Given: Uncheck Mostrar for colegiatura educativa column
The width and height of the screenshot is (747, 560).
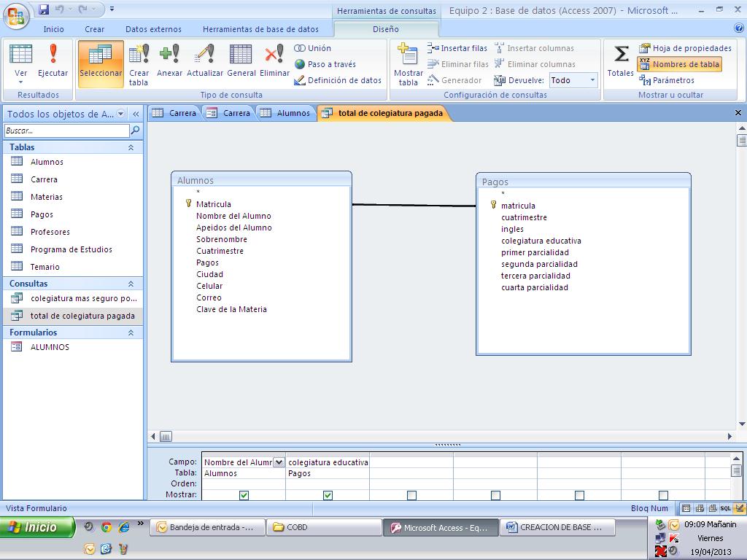Looking at the screenshot, I should [328, 495].
